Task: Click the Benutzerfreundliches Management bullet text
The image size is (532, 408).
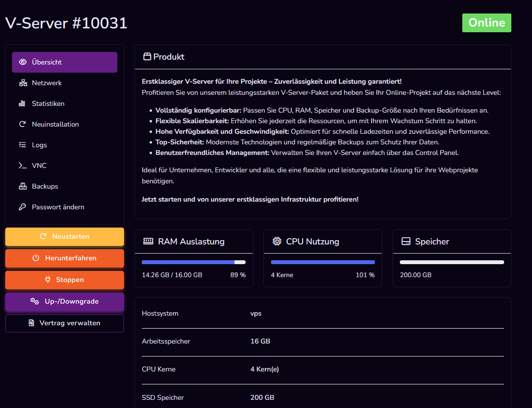Action: [x=307, y=153]
